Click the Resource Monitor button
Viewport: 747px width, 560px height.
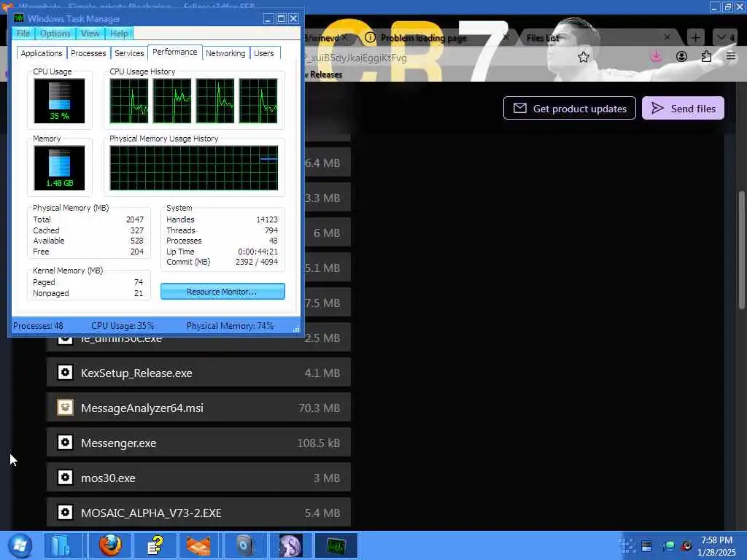point(222,292)
